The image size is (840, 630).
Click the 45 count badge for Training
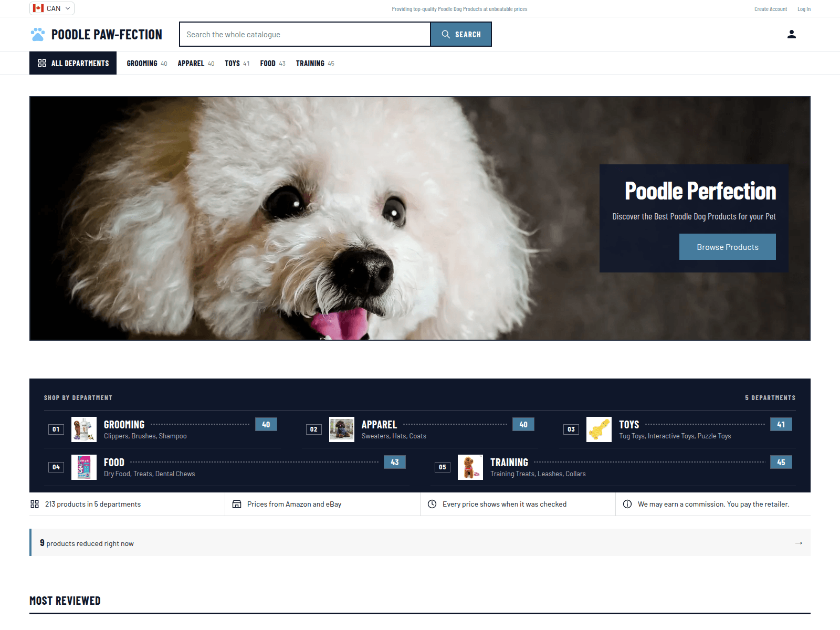pos(781,462)
